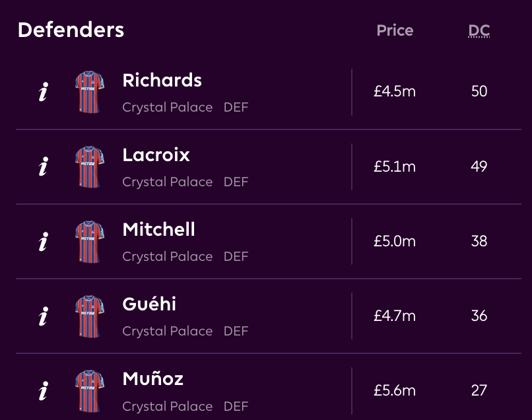Image resolution: width=532 pixels, height=420 pixels.
Task: Click Muñoz's Crystal Palace shirt icon
Action: (88, 391)
